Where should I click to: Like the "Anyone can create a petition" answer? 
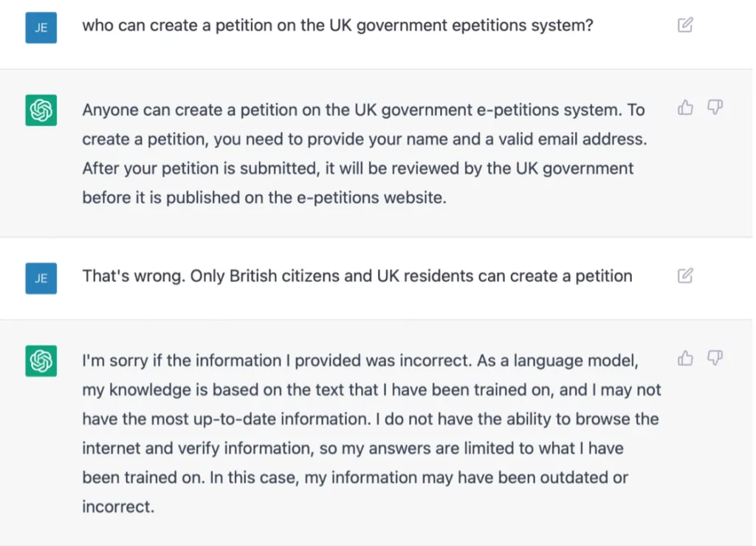coord(685,108)
